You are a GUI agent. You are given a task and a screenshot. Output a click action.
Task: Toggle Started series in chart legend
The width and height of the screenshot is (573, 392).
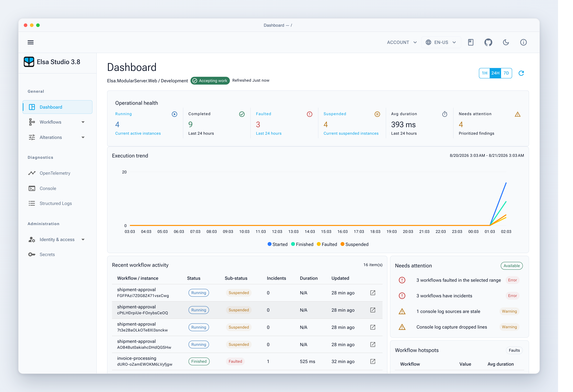[277, 244]
